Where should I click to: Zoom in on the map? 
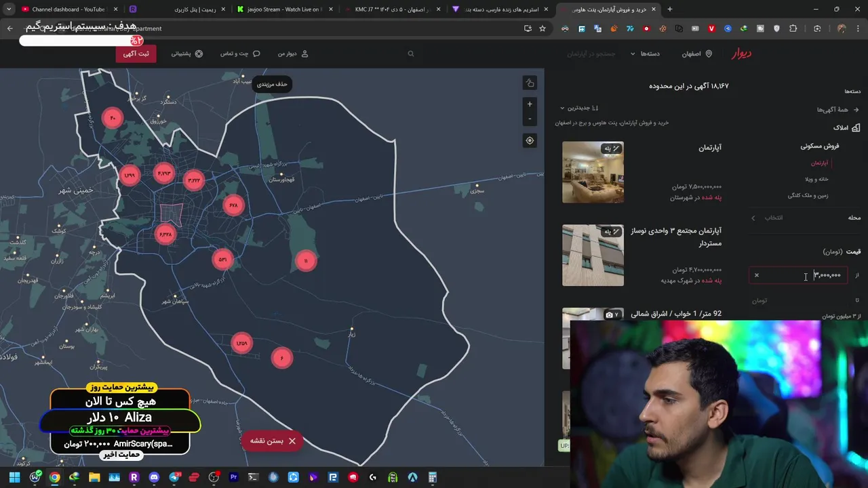pyautogui.click(x=530, y=104)
